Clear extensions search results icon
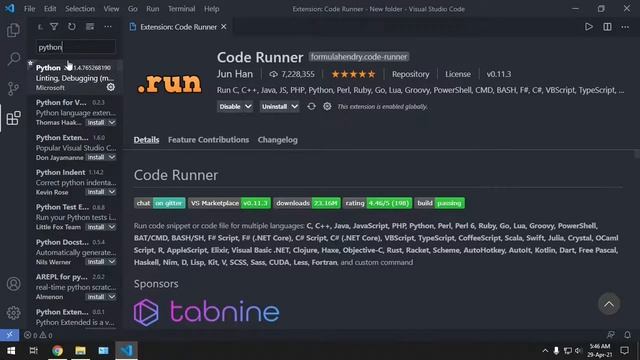This screenshot has height=360, width=640. click(90, 27)
